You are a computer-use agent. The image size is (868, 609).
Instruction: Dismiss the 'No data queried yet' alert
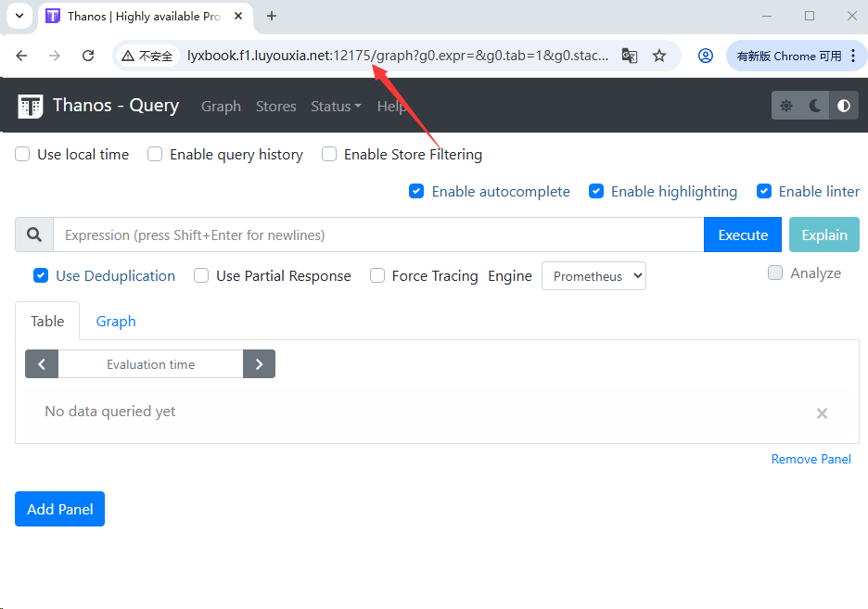pos(822,413)
